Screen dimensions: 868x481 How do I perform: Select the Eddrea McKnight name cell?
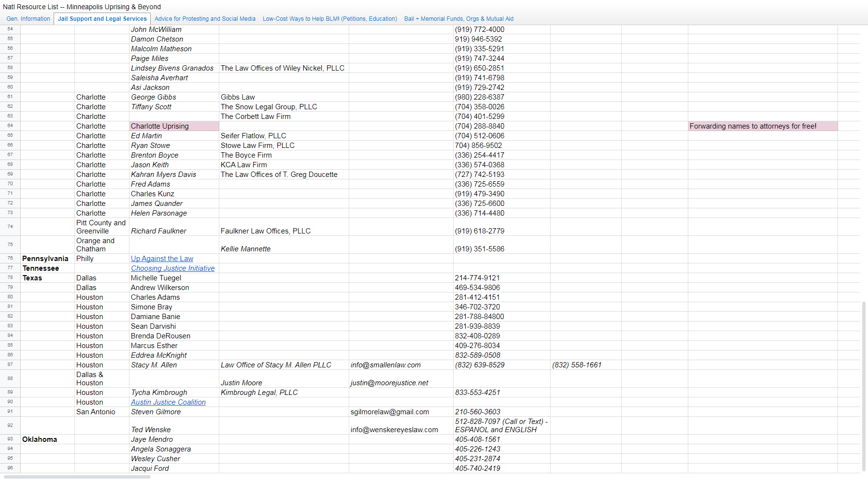point(174,355)
